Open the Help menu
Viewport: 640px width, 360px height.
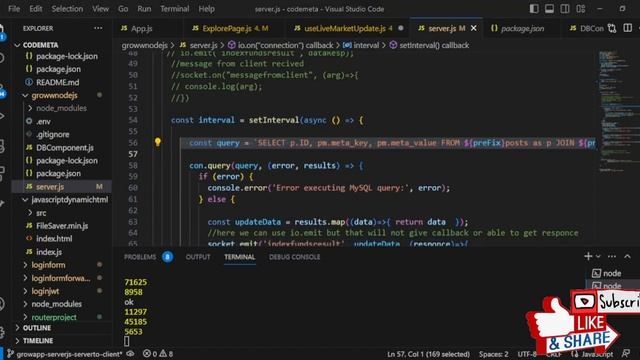coord(206,9)
